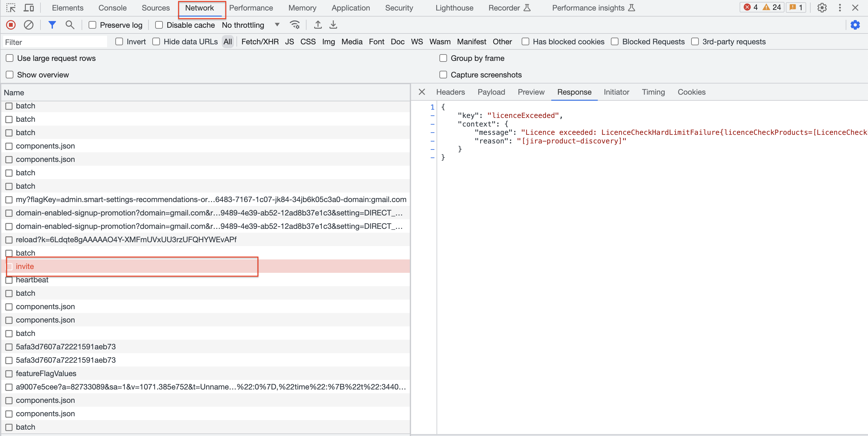Switch to the Console tab
The image size is (868, 436).
coord(112,8)
